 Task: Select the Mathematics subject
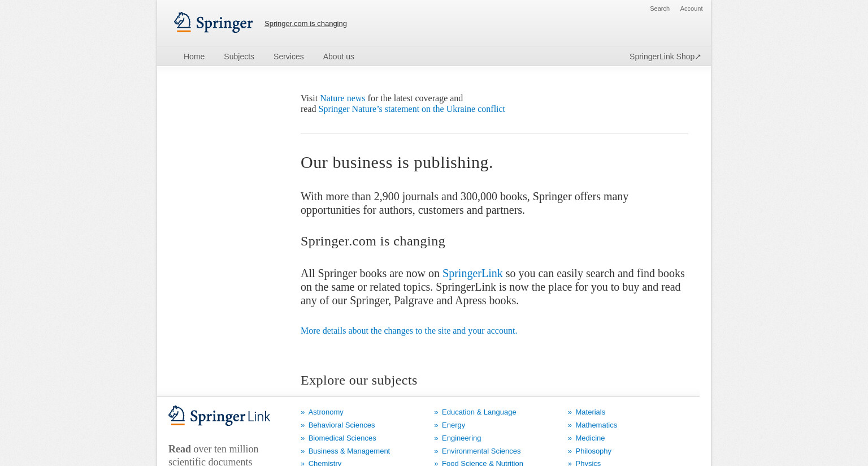pos(596,425)
